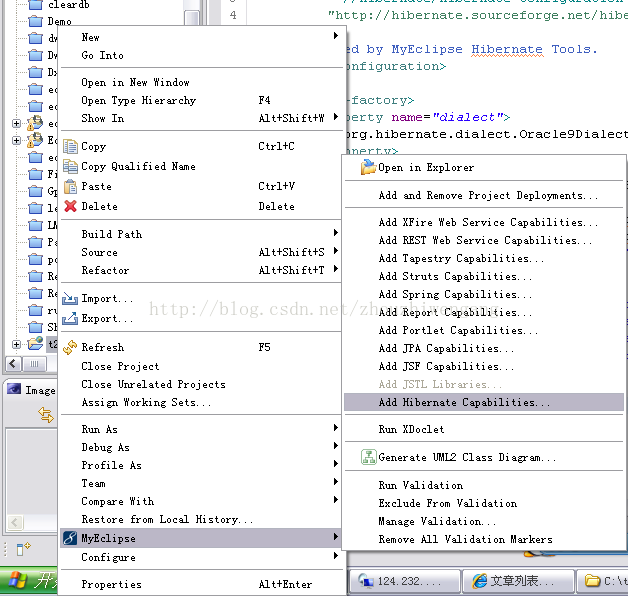The height and width of the screenshot is (596, 628).
Task: Click scroll-left arrow of project explorer scrollbar
Action: coord(13,364)
